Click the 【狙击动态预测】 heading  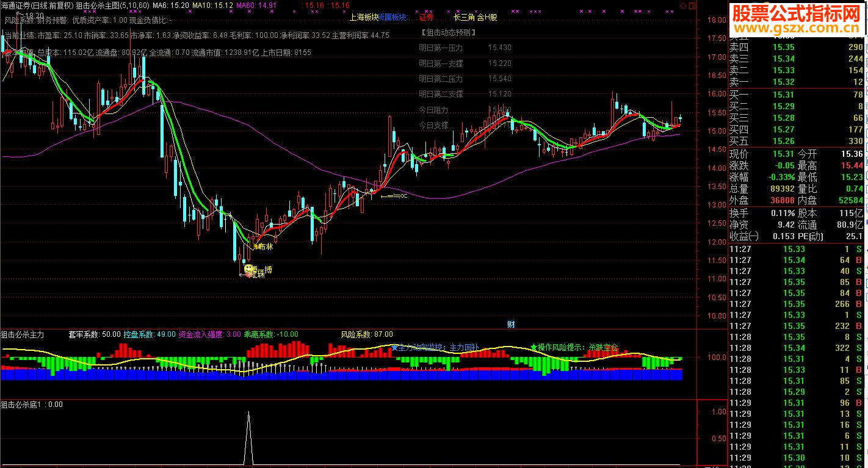coord(448,32)
